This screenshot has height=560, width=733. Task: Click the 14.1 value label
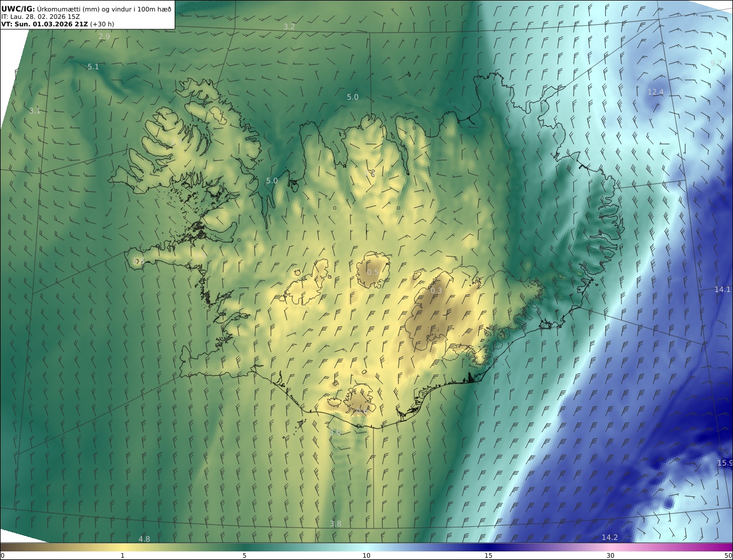click(722, 290)
